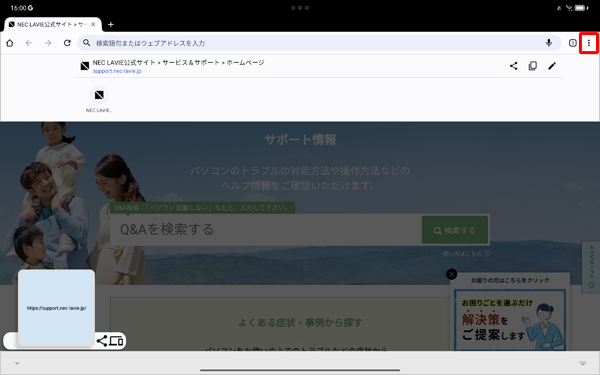Send copied link to nearby devices icon
Viewport: 600px width, 375px height.
coord(116,341)
